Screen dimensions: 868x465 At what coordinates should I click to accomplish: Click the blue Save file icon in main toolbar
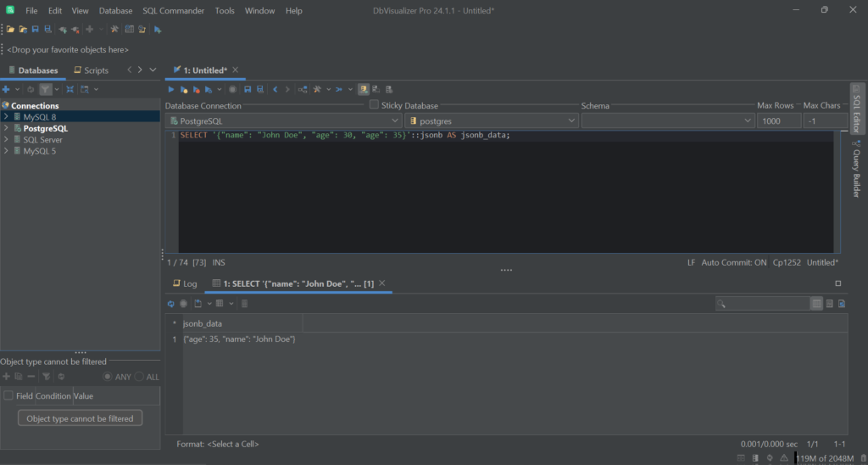36,30
